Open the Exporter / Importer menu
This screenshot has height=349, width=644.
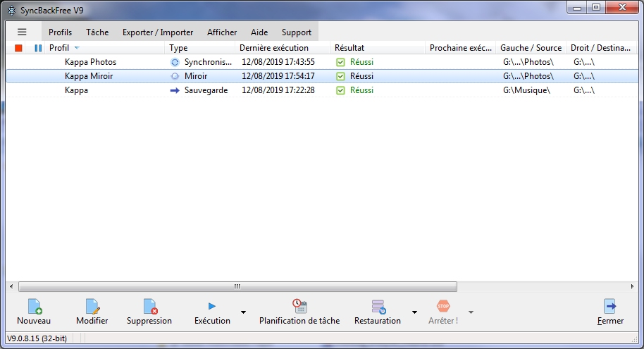(x=158, y=32)
